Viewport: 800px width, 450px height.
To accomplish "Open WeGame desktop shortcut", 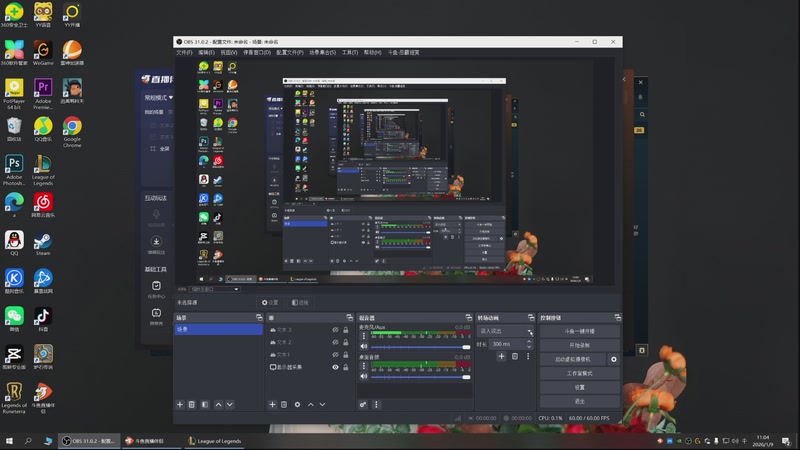I will point(43,53).
